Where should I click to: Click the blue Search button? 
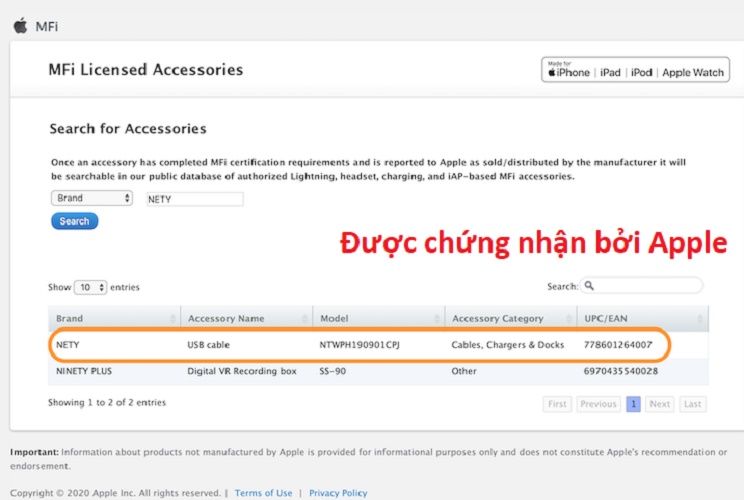[x=74, y=221]
